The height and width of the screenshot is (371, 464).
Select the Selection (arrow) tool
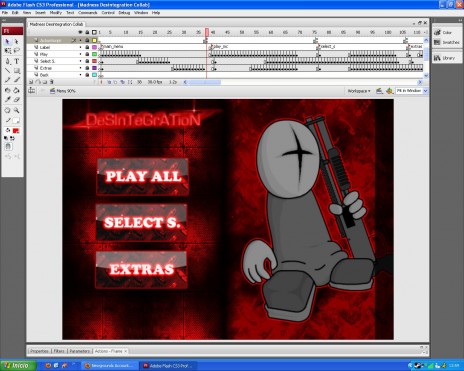click(8, 42)
